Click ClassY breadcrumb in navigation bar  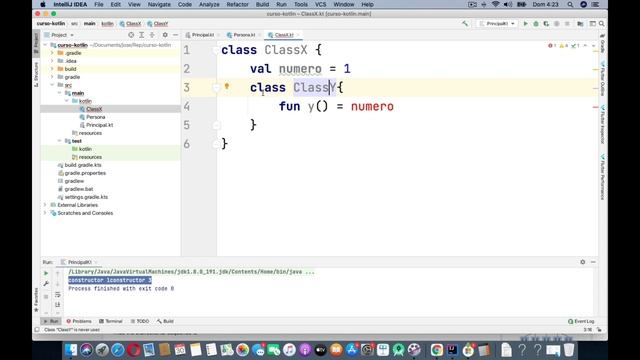(158, 24)
